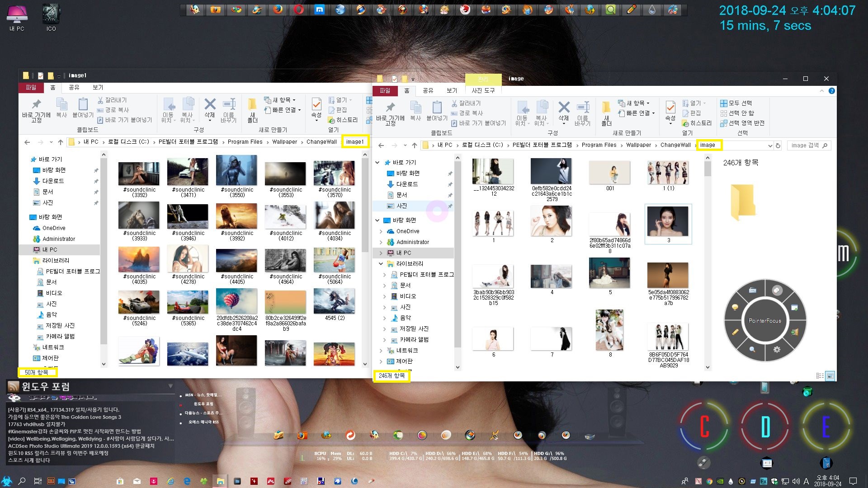Click 모두 선택 in image window ribbon
This screenshot has height=488, width=868.
pos(736,103)
